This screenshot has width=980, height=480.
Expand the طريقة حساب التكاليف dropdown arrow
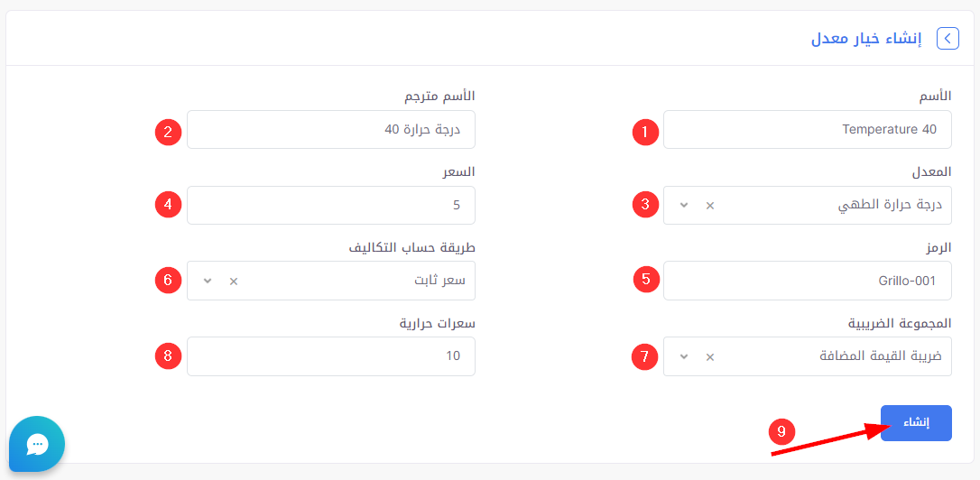pyautogui.click(x=208, y=282)
